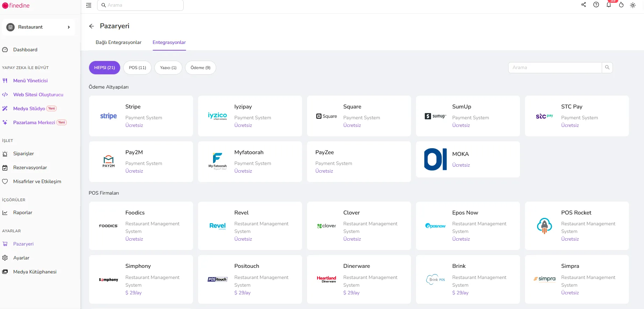The height and width of the screenshot is (309, 644).
Task: Open Dashboard from sidebar
Action: click(x=25, y=50)
